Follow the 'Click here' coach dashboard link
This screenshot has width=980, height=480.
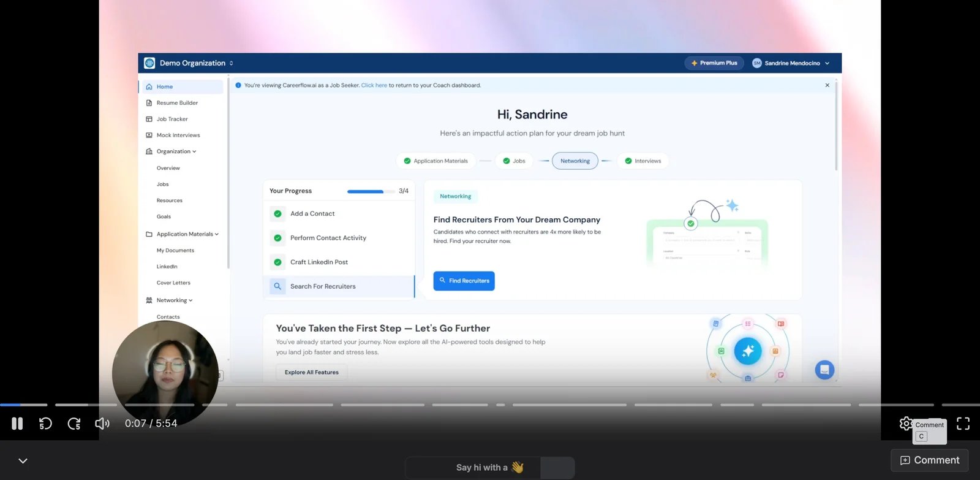pyautogui.click(x=374, y=85)
